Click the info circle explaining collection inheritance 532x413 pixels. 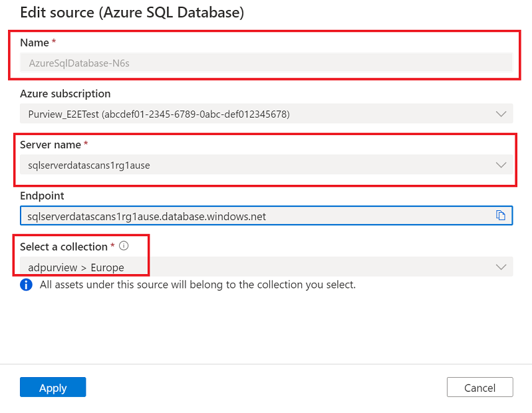click(25, 284)
